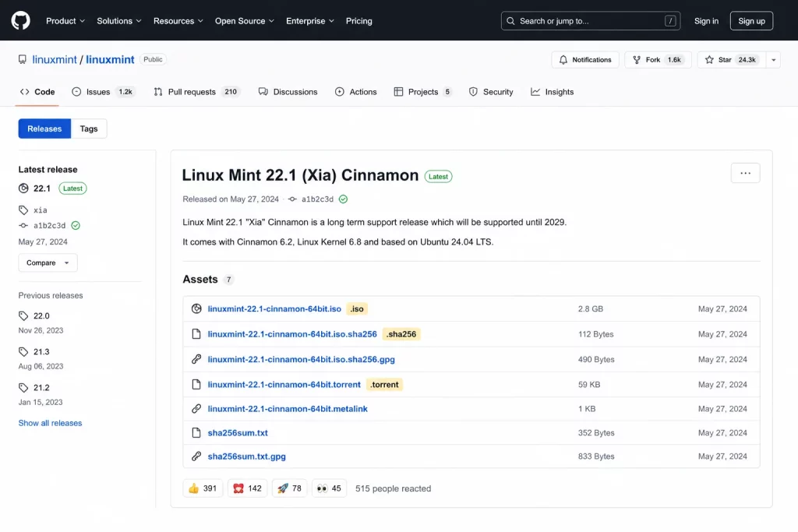Click the file icon beside the torrent asset
The image size is (798, 532).
(x=196, y=385)
